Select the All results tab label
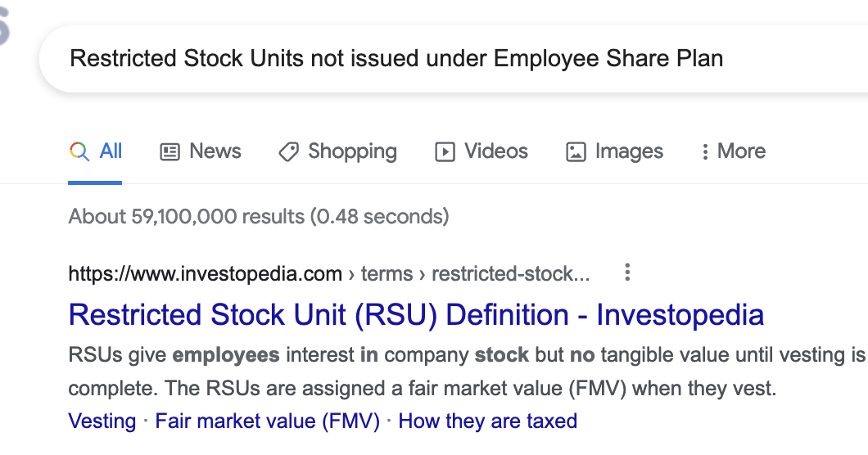The width and height of the screenshot is (868, 455). click(111, 151)
